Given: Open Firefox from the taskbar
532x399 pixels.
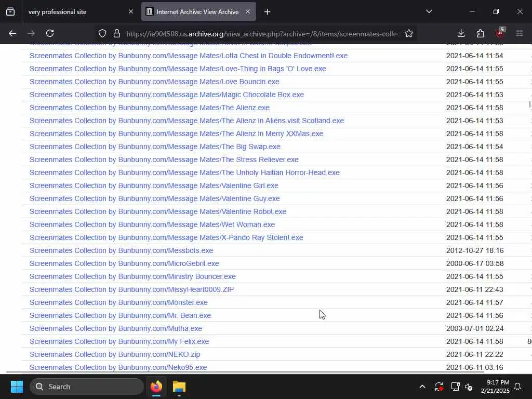Looking at the screenshot, I should pos(156,387).
